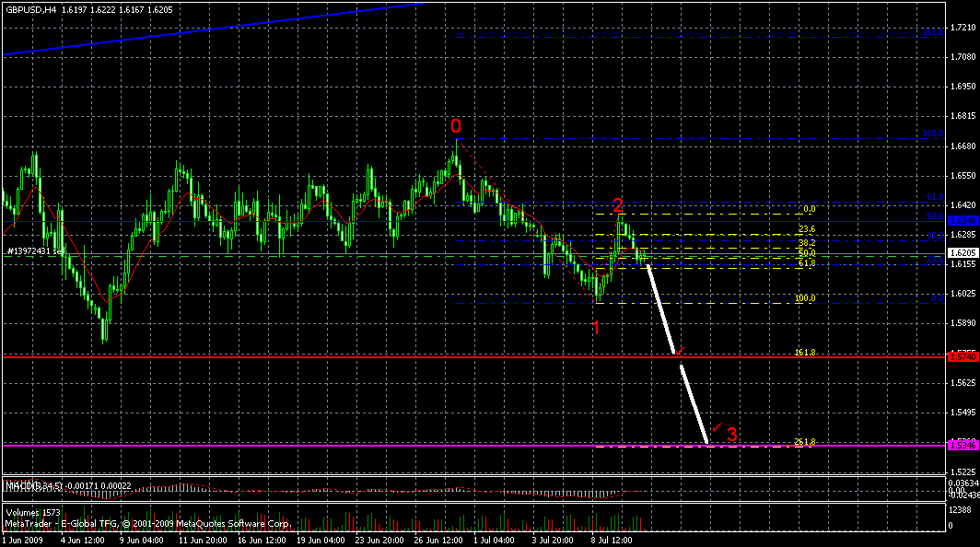Select the 8 Jul 12:00 time label

click(612, 541)
